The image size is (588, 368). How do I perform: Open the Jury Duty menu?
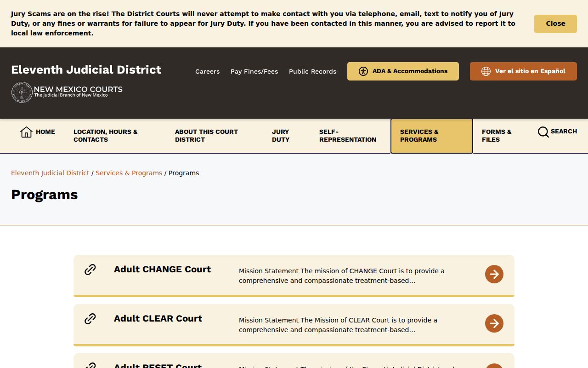[281, 136]
